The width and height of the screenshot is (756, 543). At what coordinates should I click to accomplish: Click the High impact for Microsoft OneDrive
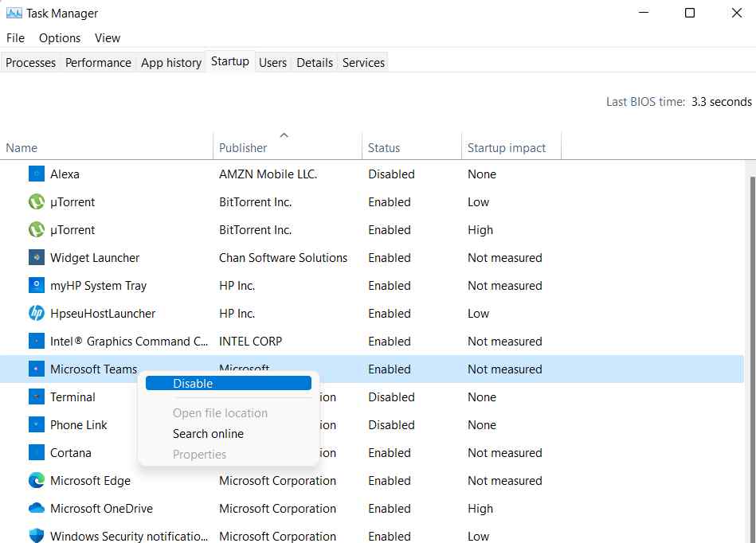click(x=480, y=509)
